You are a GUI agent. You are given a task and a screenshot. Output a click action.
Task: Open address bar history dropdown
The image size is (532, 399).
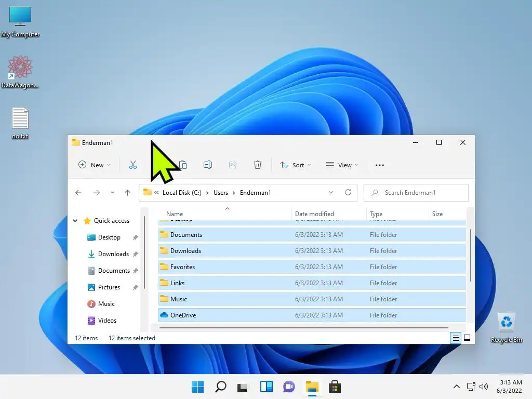(331, 192)
